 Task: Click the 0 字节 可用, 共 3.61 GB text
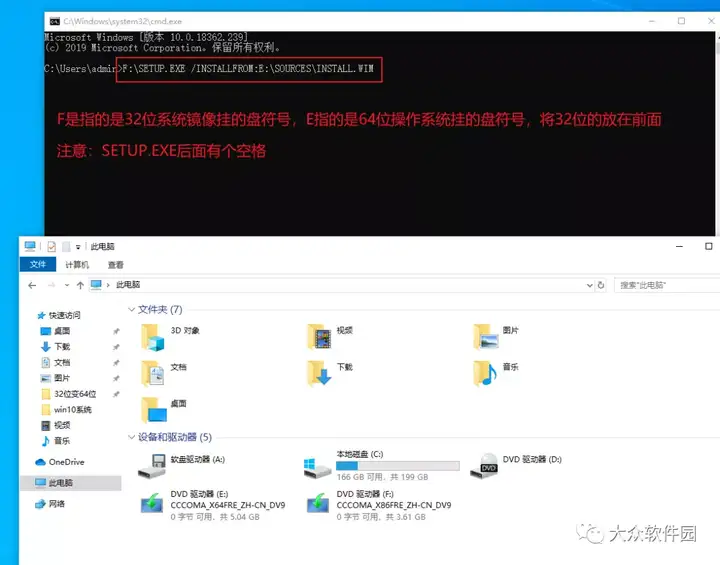click(381, 517)
